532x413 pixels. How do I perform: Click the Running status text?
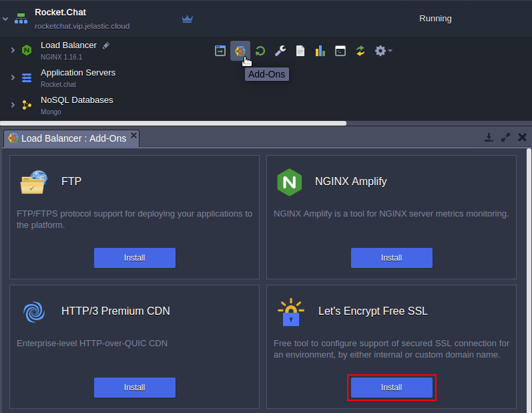tap(435, 19)
